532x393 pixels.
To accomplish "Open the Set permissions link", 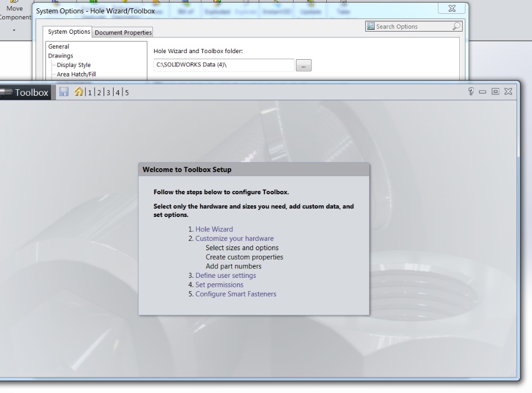I will point(219,285).
